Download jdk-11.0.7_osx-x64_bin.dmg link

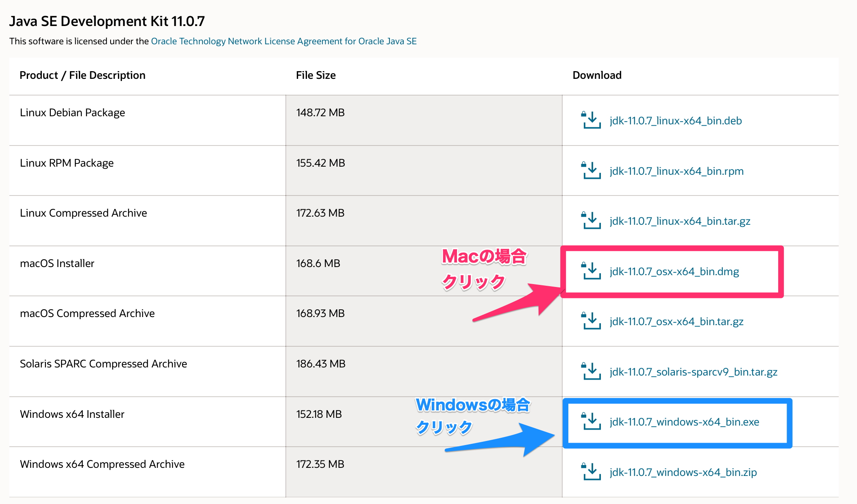click(x=674, y=272)
